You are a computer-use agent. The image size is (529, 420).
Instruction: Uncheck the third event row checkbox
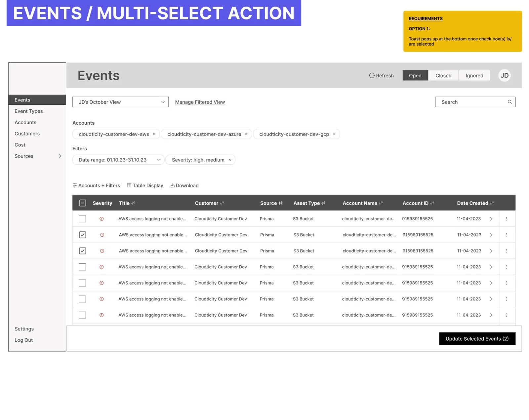[83, 251]
